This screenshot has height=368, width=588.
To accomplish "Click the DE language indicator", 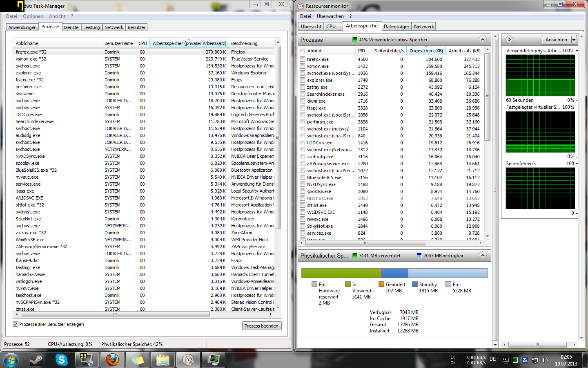I will click(x=493, y=359).
